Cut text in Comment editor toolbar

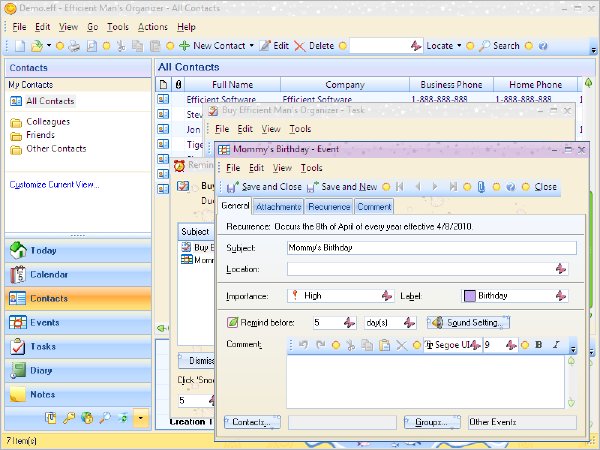tap(350, 345)
